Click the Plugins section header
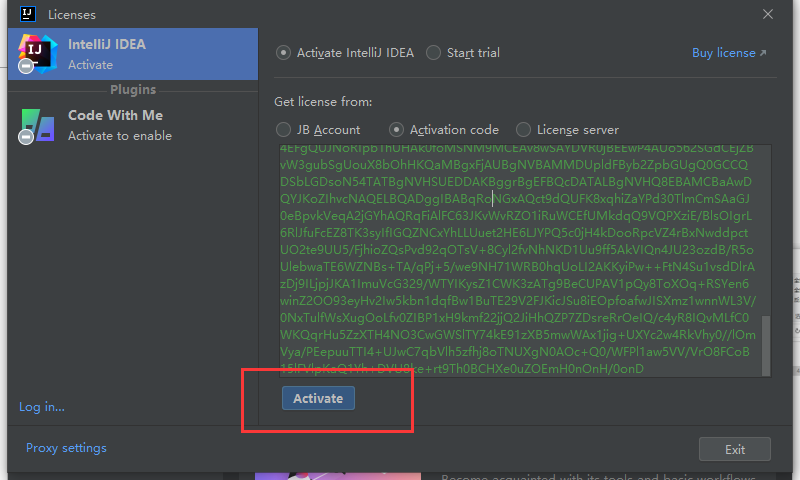The height and width of the screenshot is (480, 800). pos(133,89)
